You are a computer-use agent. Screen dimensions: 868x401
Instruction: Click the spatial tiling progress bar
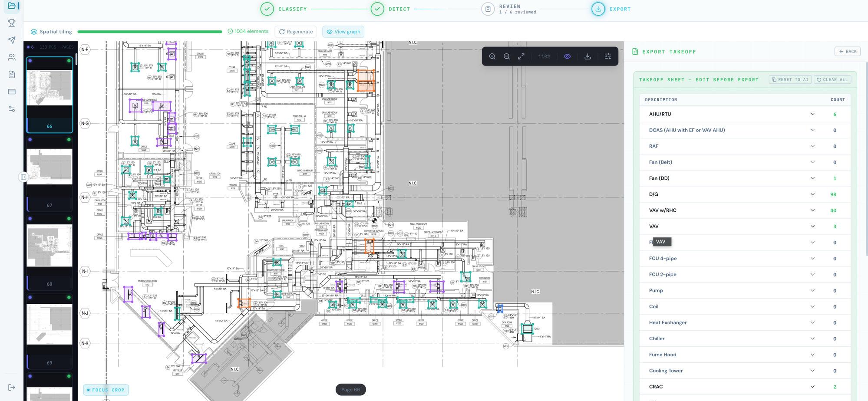pyautogui.click(x=150, y=32)
